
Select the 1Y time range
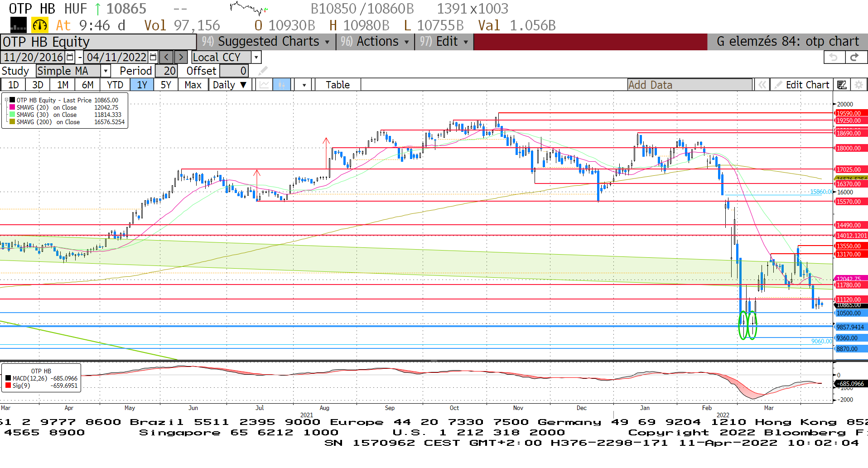point(142,85)
